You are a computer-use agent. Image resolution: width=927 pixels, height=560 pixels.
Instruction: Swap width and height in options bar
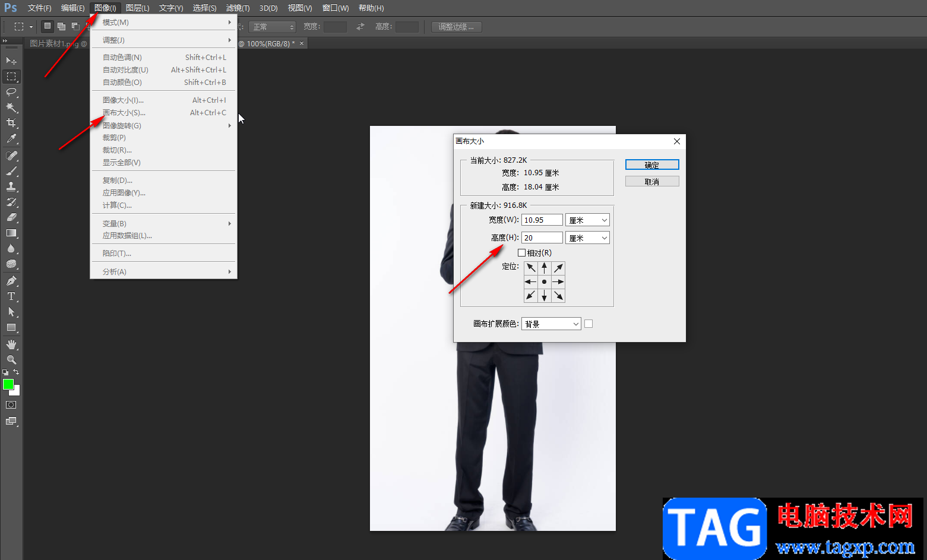point(360,27)
